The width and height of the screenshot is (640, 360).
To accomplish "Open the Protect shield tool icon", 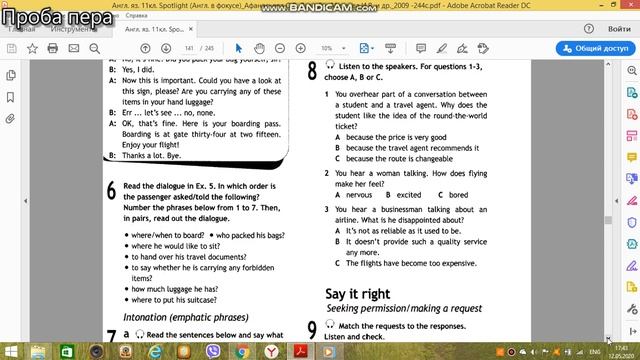I will [632, 223].
